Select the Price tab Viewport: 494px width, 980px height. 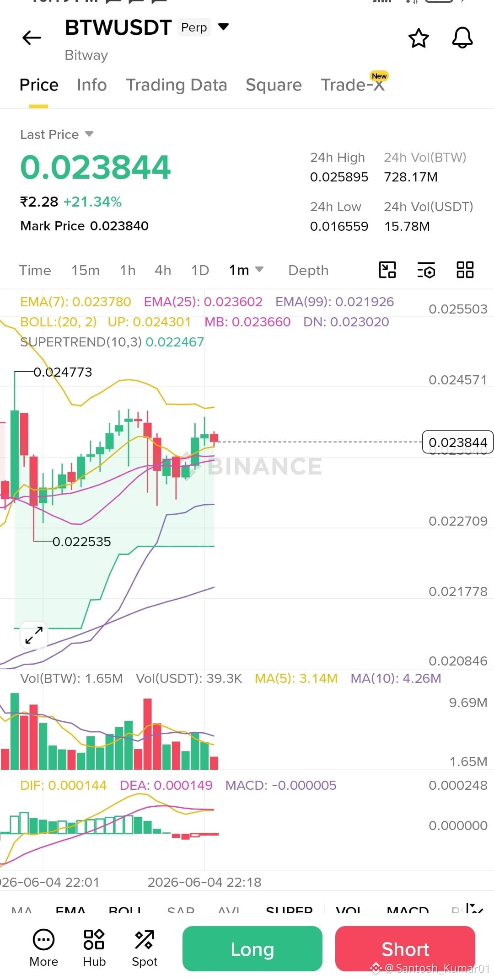click(x=39, y=85)
